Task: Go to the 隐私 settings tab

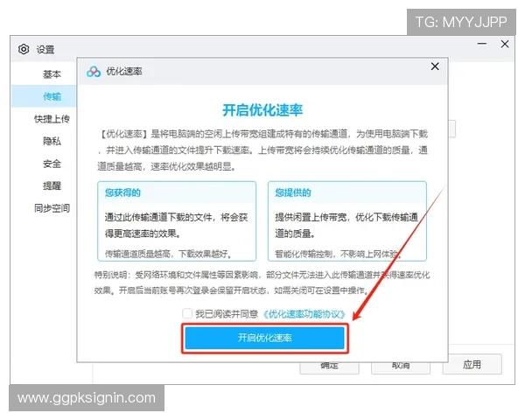Action: click(x=52, y=141)
